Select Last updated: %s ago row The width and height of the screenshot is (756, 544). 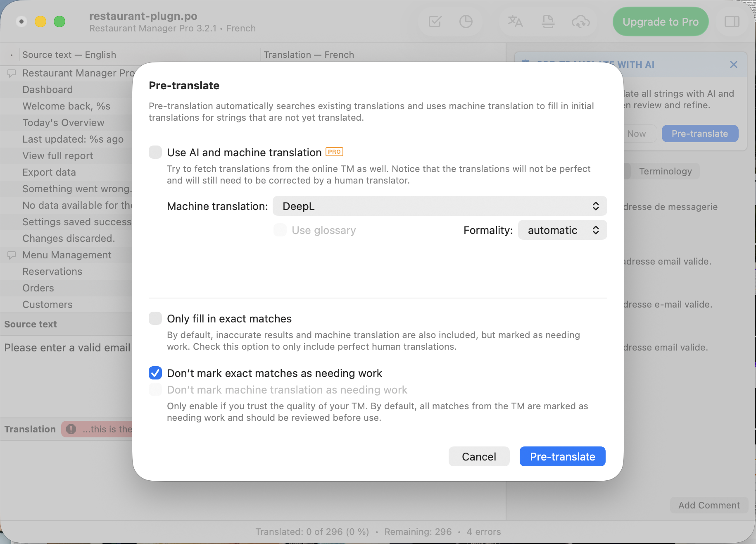pyautogui.click(x=66, y=139)
